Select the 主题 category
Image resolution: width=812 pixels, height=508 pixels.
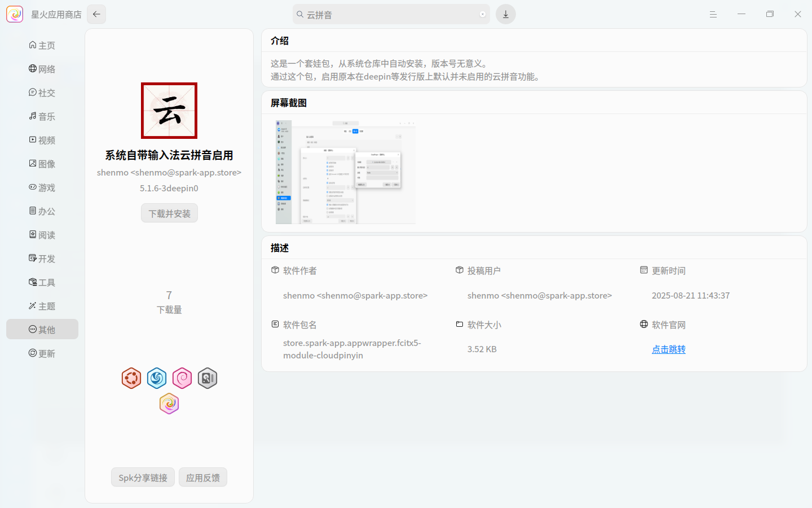click(x=42, y=306)
